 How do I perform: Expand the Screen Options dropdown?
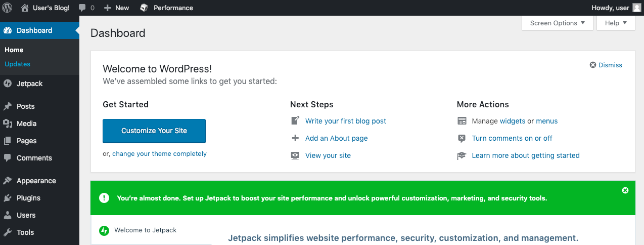pos(558,23)
